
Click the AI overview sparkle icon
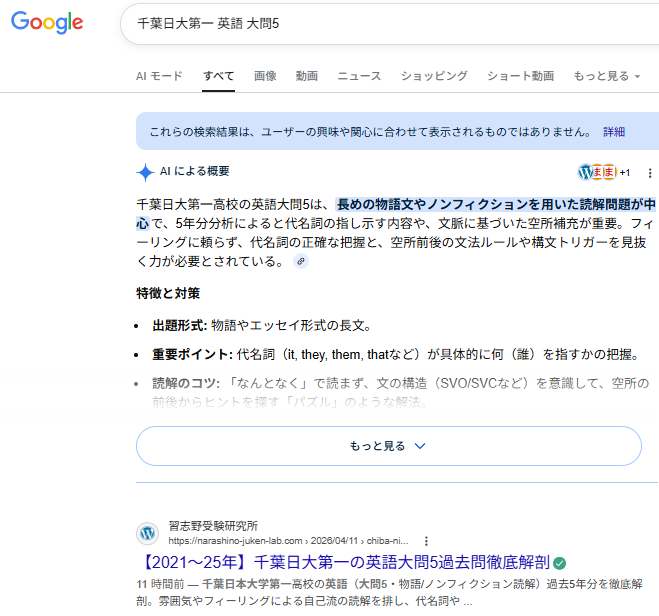[x=145, y=171]
